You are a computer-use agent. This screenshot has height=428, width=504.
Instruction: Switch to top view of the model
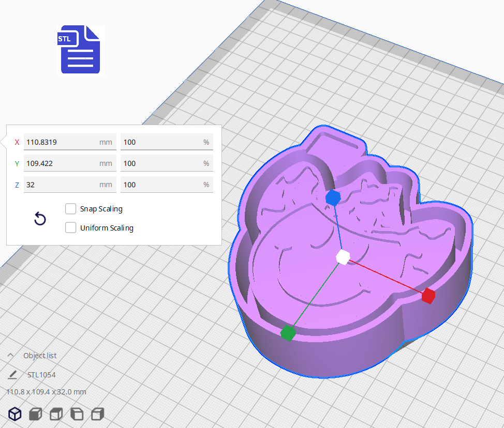pyautogui.click(x=56, y=414)
